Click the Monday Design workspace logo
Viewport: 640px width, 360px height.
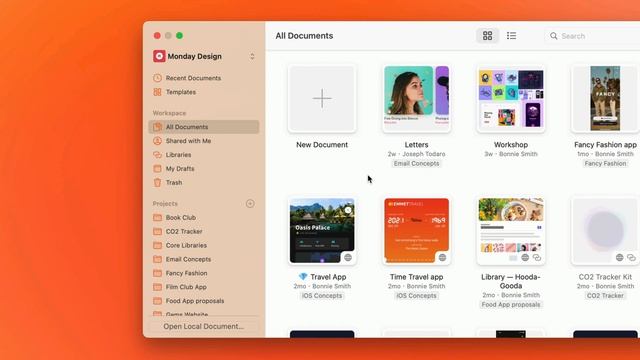click(x=159, y=56)
